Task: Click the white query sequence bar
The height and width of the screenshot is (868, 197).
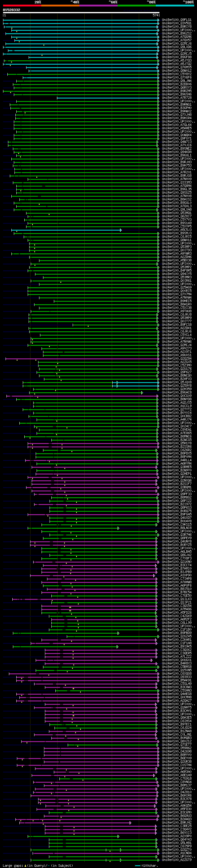Action: click(81, 13)
